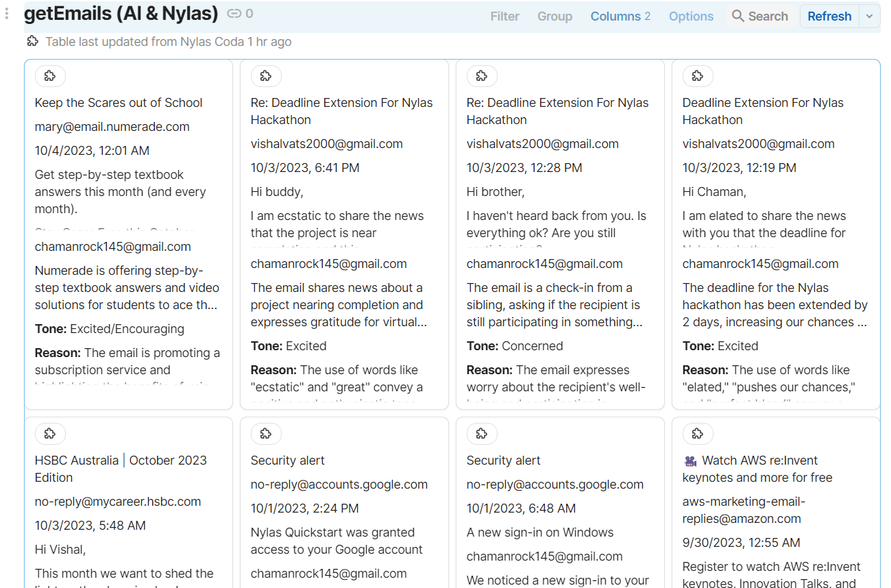This screenshot has width=891, height=588.
Task: Click the Refresh button
Action: [x=829, y=16]
